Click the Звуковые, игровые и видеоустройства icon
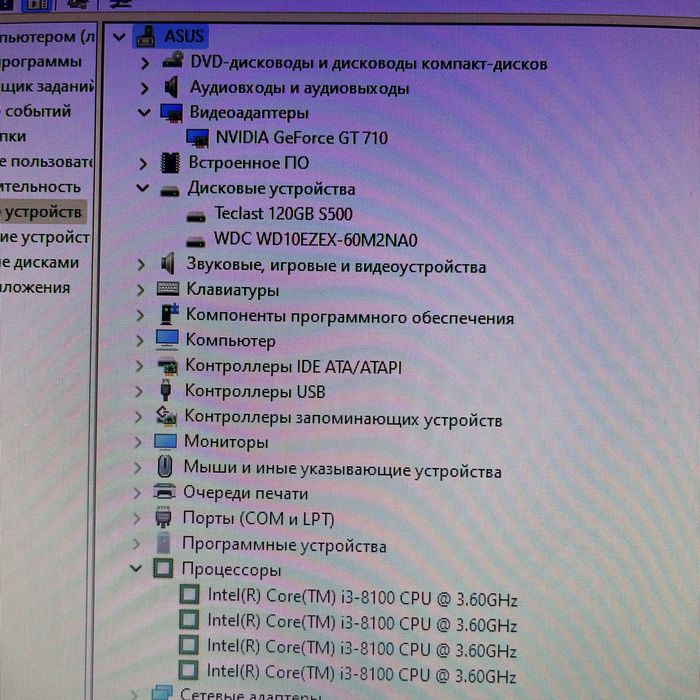Screen dimensions: 700x700 (x=167, y=263)
